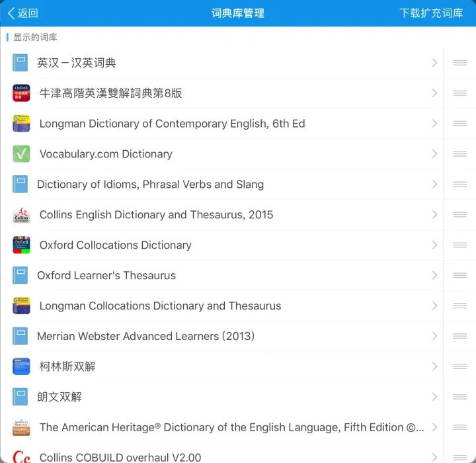Click the Longman Contemporary English dictionary icon
This screenshot has width=476, height=463.
point(21,123)
